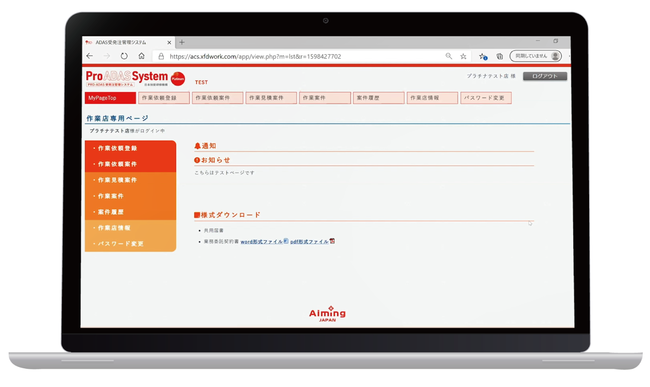Click the padlock icon in the address bar

coord(161,56)
